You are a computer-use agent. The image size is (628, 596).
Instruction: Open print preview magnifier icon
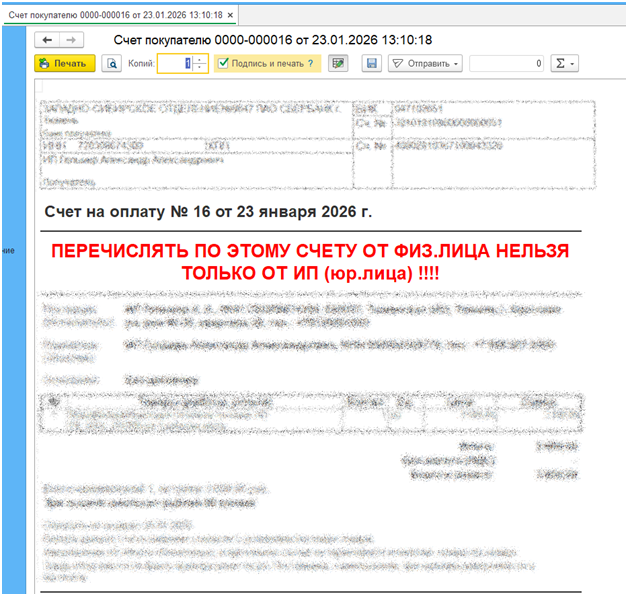pyautogui.click(x=113, y=63)
